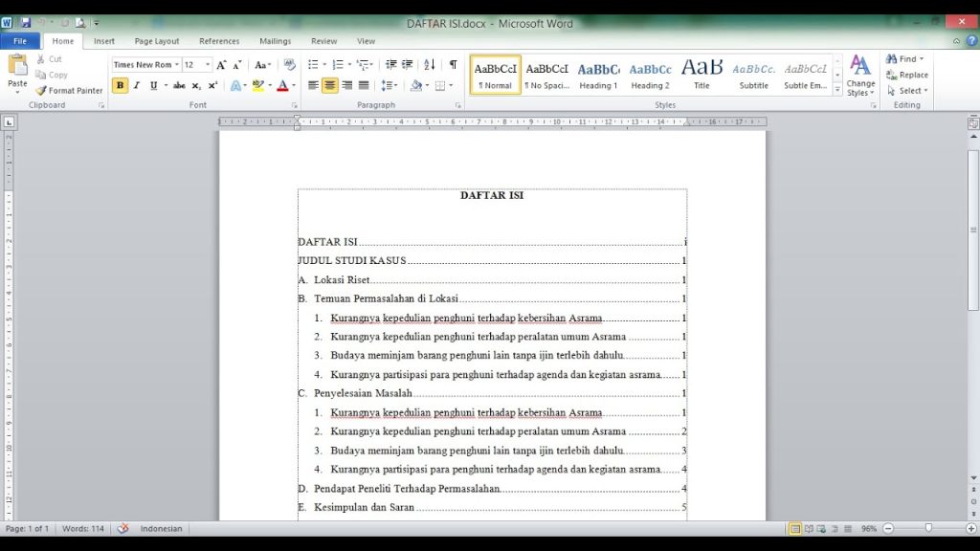The height and width of the screenshot is (551, 980).
Task: Open the View tab
Action: click(x=366, y=41)
